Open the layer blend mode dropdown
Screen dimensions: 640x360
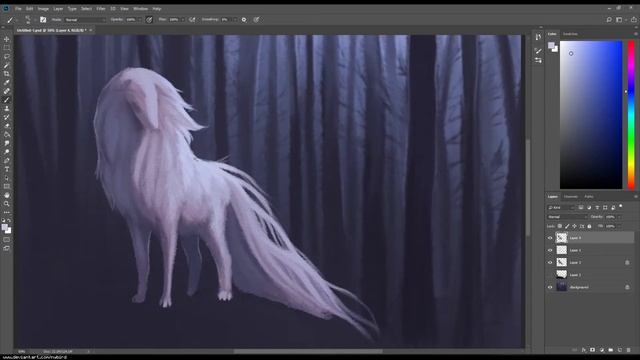click(x=567, y=217)
